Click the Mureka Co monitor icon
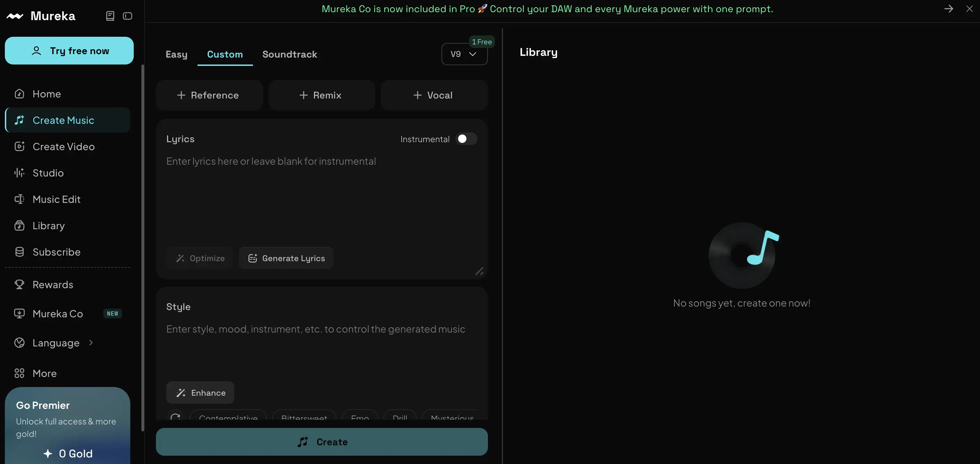Screen dimensions: 980x464 (x=19, y=313)
